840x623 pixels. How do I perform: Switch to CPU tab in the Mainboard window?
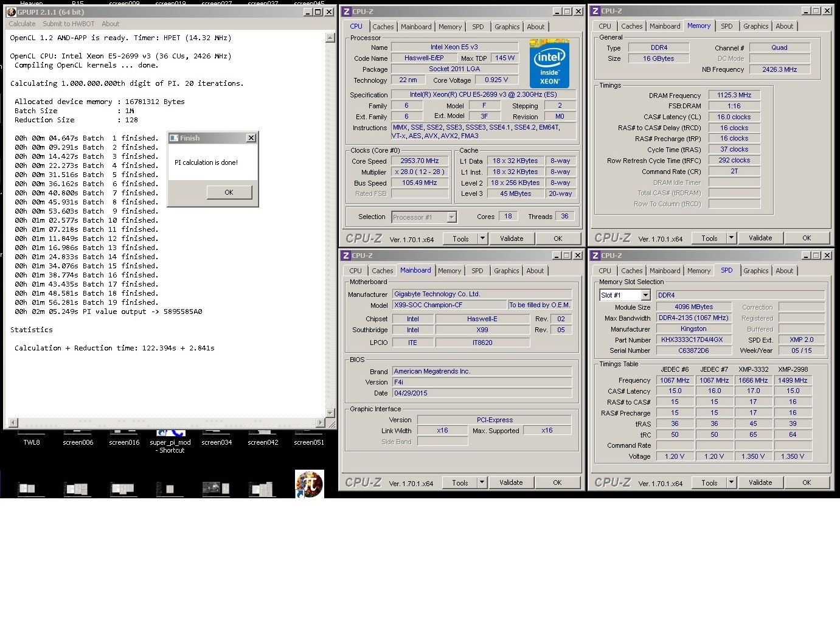[x=356, y=271]
